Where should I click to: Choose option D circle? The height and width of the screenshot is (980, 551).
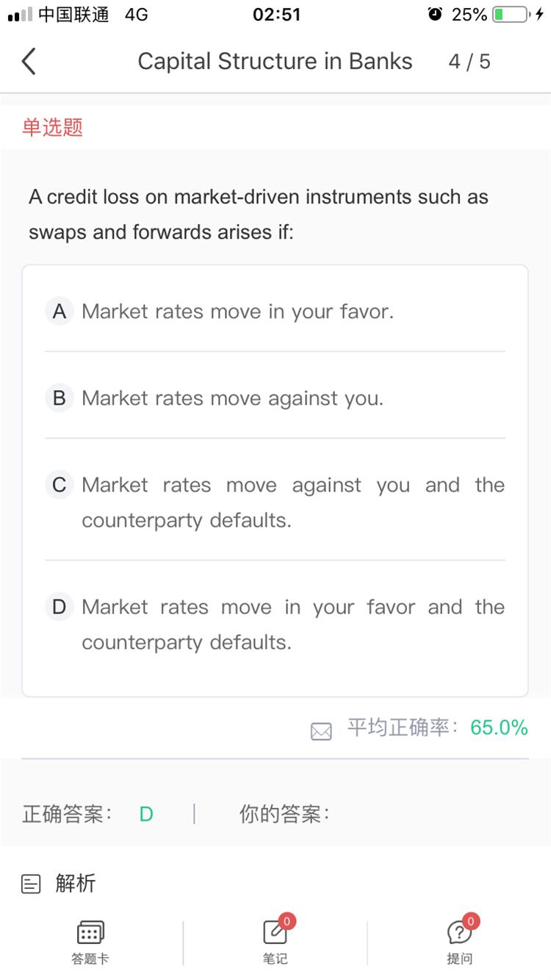click(60, 607)
